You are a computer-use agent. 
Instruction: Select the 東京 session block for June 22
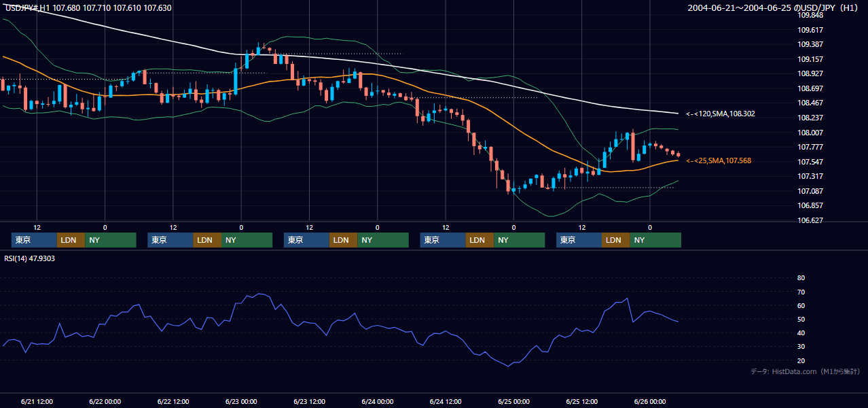170,240
